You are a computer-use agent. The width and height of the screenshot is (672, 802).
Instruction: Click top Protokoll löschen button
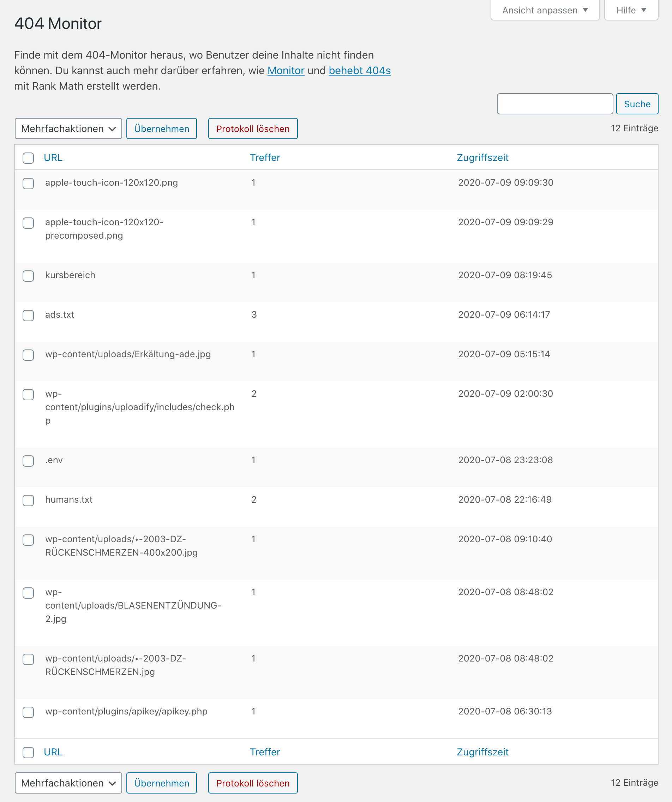coord(253,129)
